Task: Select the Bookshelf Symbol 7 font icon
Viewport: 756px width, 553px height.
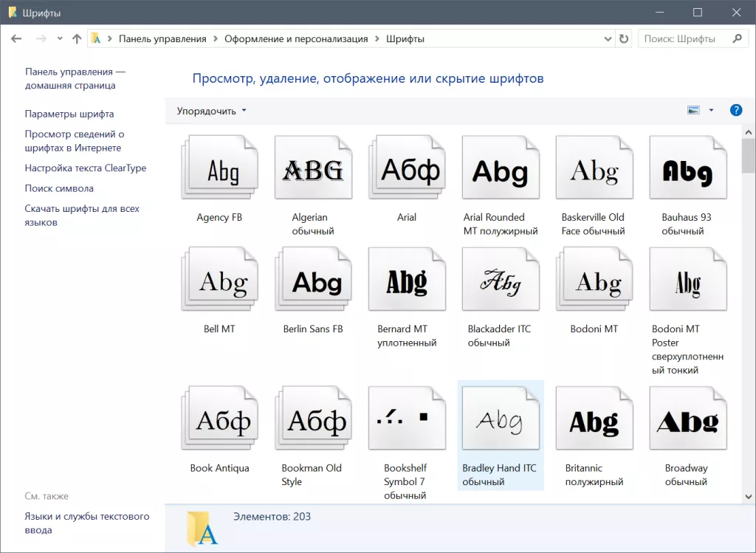Action: 407,419
